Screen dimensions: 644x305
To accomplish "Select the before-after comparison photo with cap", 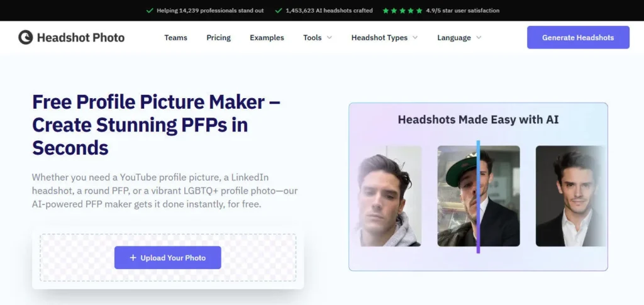I will pyautogui.click(x=479, y=196).
